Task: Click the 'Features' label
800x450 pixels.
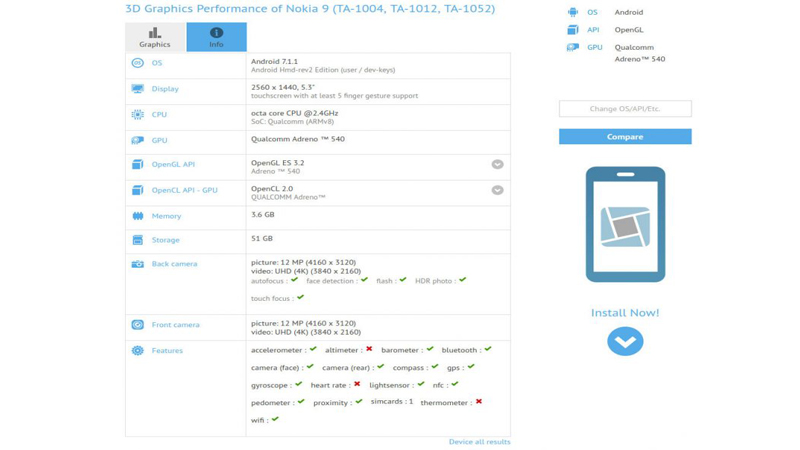Action: tap(167, 351)
